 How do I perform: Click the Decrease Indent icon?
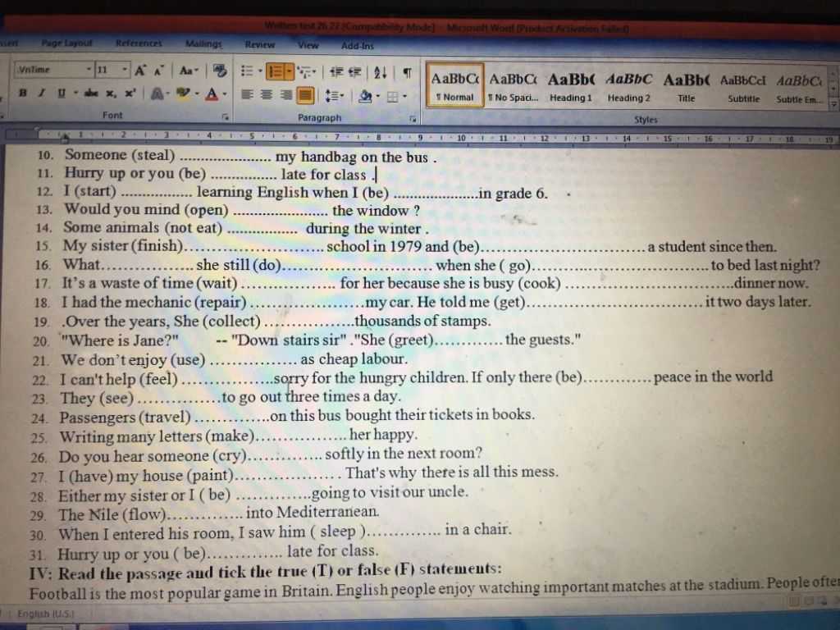(336, 72)
